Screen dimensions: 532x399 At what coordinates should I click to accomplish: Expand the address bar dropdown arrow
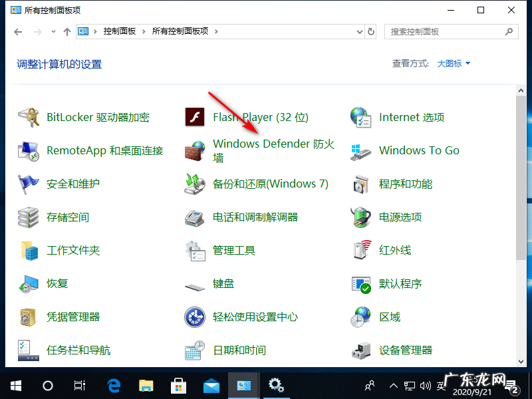tap(359, 31)
